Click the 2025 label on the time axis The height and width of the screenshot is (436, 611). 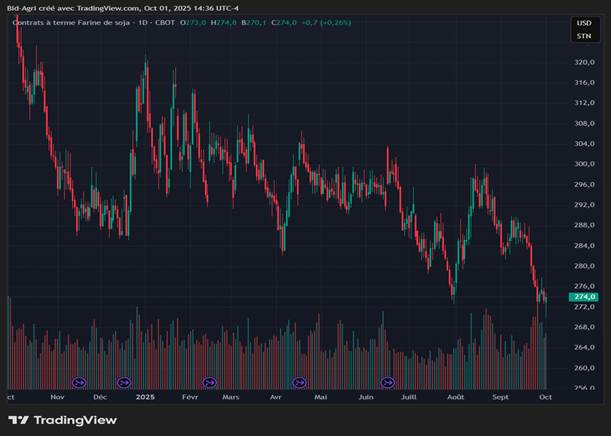(x=146, y=397)
